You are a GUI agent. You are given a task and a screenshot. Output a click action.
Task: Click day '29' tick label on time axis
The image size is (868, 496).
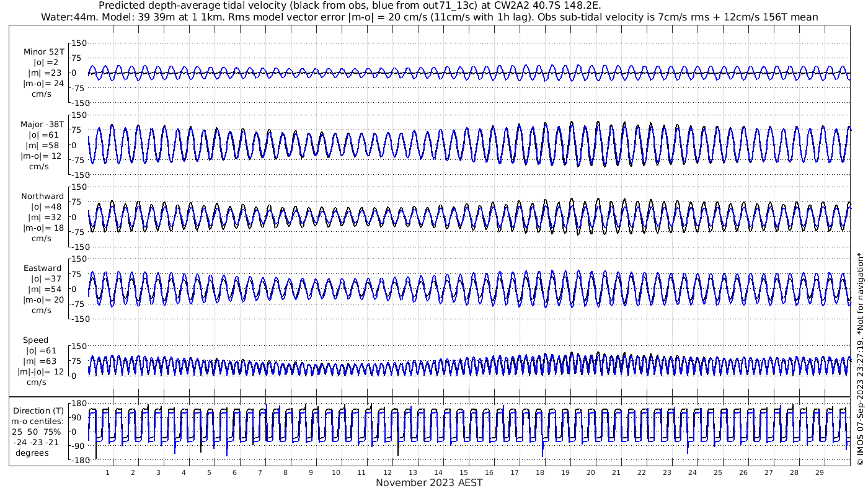click(819, 472)
